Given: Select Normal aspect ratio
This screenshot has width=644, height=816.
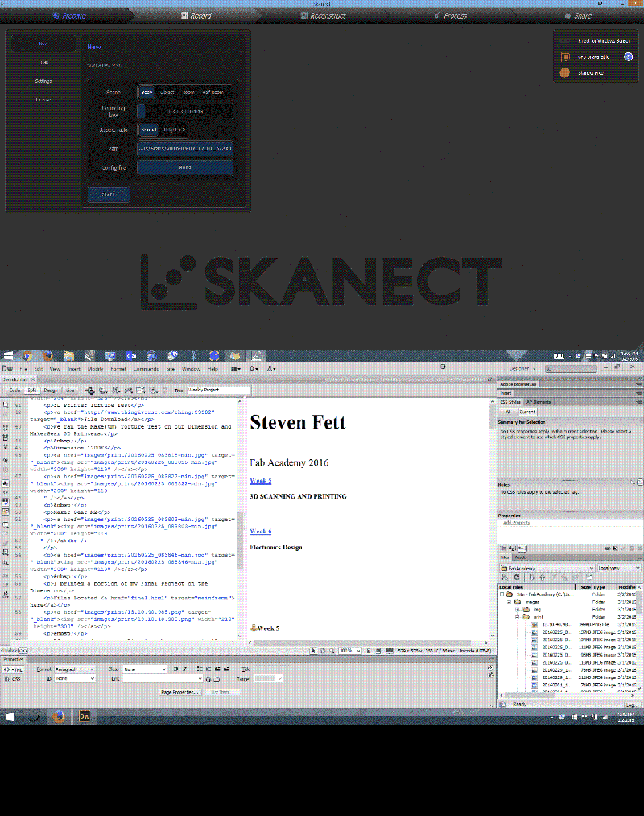Looking at the screenshot, I should click(x=149, y=130).
